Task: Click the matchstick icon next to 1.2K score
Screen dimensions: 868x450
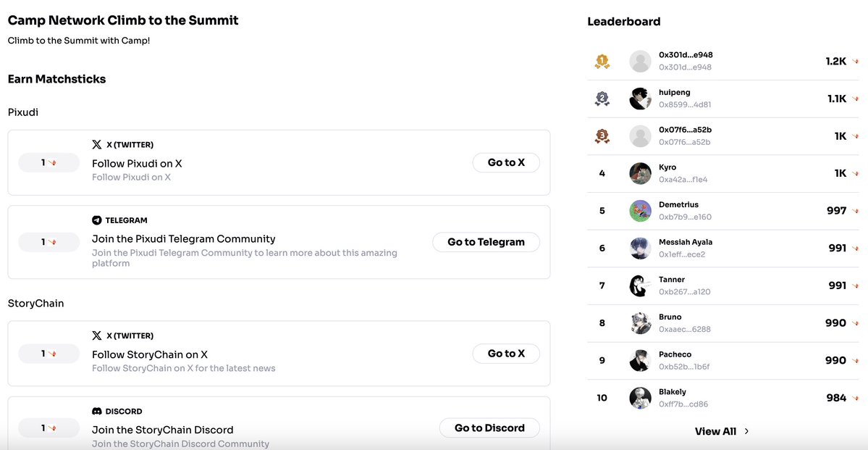Action: (855, 62)
